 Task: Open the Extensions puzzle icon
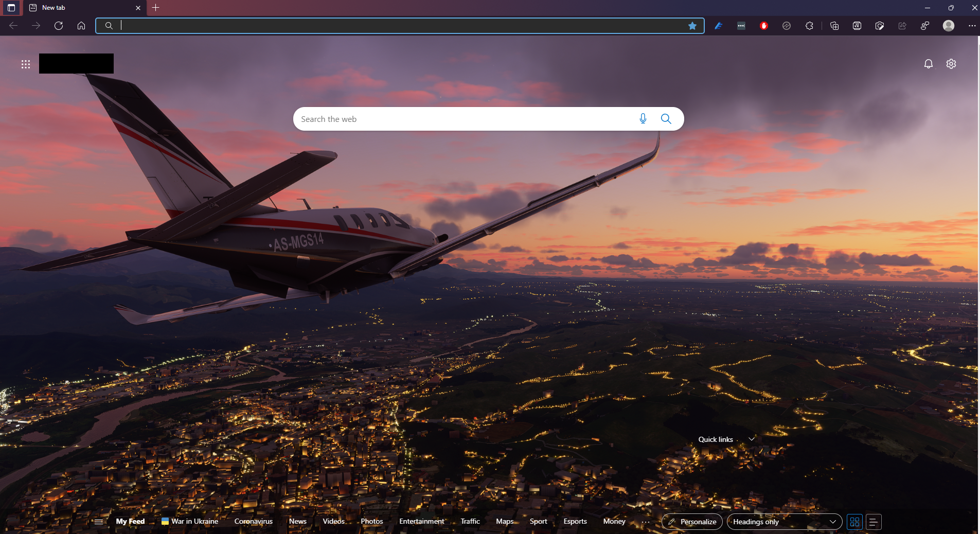(809, 26)
